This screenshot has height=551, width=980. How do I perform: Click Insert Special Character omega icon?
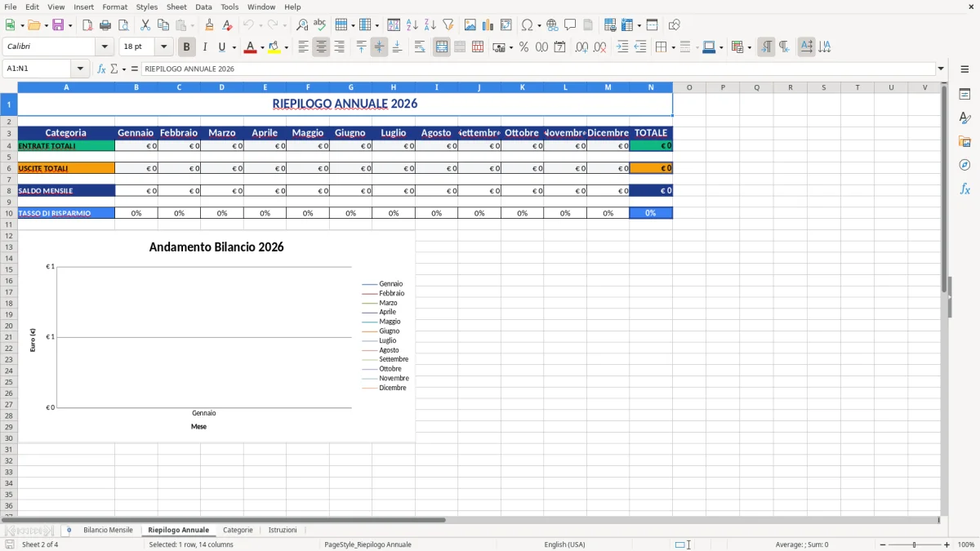(527, 25)
